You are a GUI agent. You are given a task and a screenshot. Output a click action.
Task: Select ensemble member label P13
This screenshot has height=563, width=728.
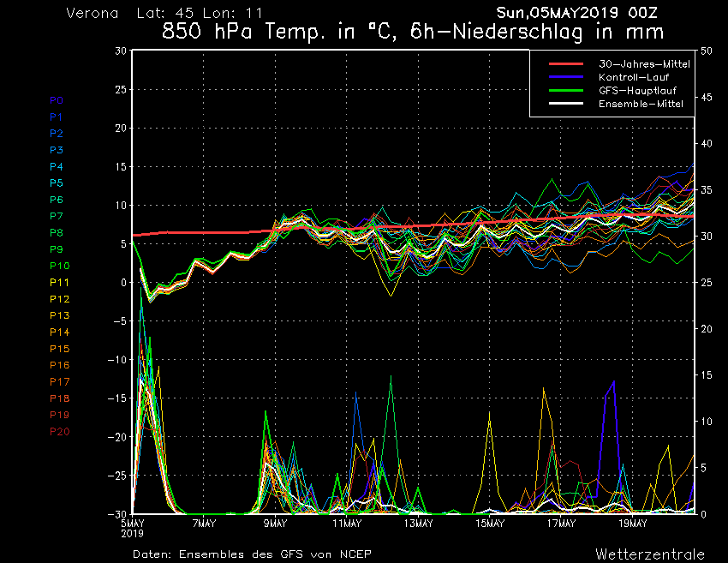click(x=60, y=315)
